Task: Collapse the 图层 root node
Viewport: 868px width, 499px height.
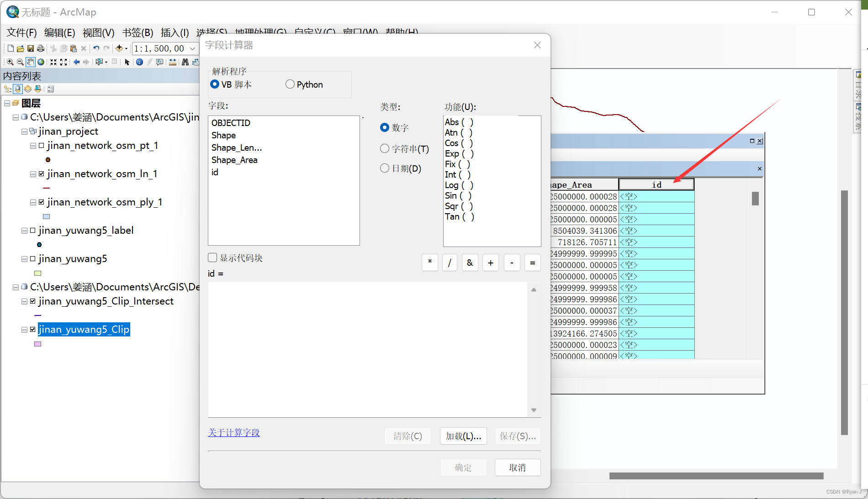Action: (x=7, y=104)
